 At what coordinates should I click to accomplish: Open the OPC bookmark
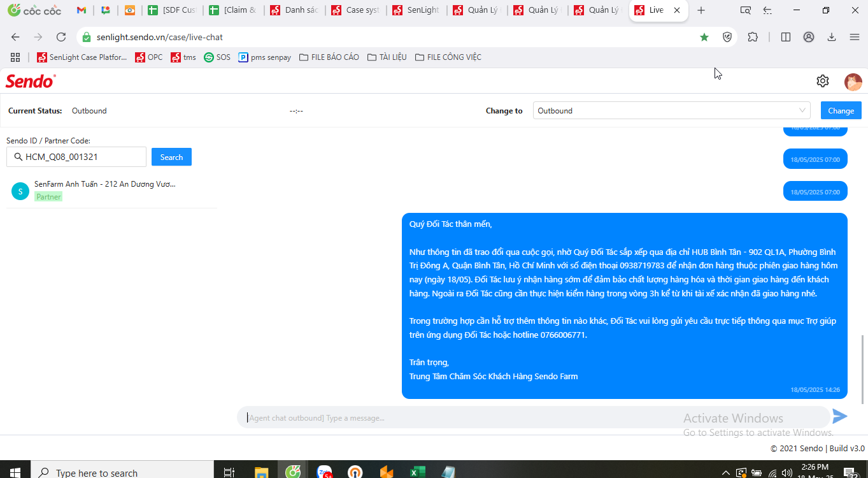(x=148, y=57)
